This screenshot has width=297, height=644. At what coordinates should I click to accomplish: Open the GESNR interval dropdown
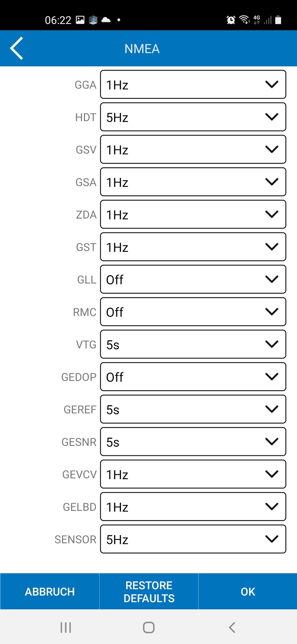coord(193,442)
